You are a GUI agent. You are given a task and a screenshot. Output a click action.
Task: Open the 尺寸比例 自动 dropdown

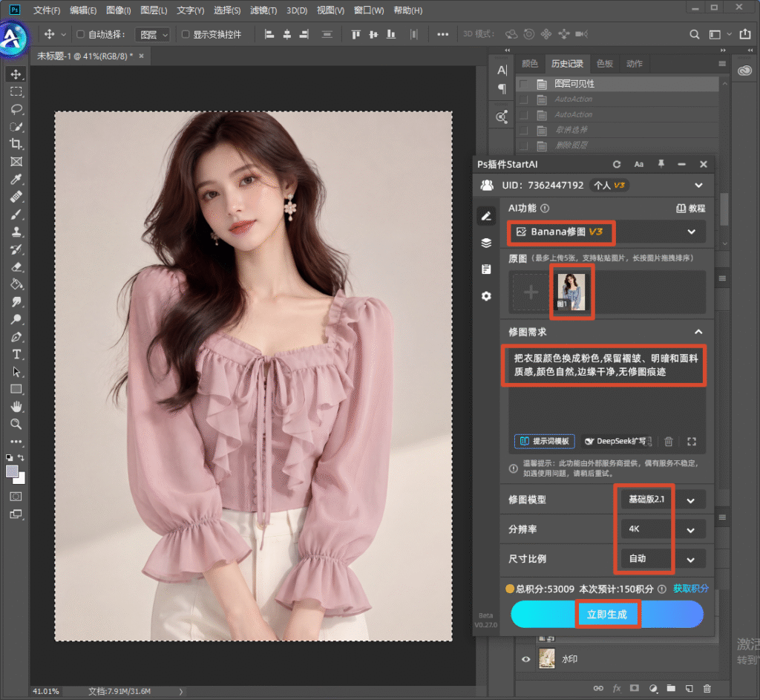click(663, 559)
